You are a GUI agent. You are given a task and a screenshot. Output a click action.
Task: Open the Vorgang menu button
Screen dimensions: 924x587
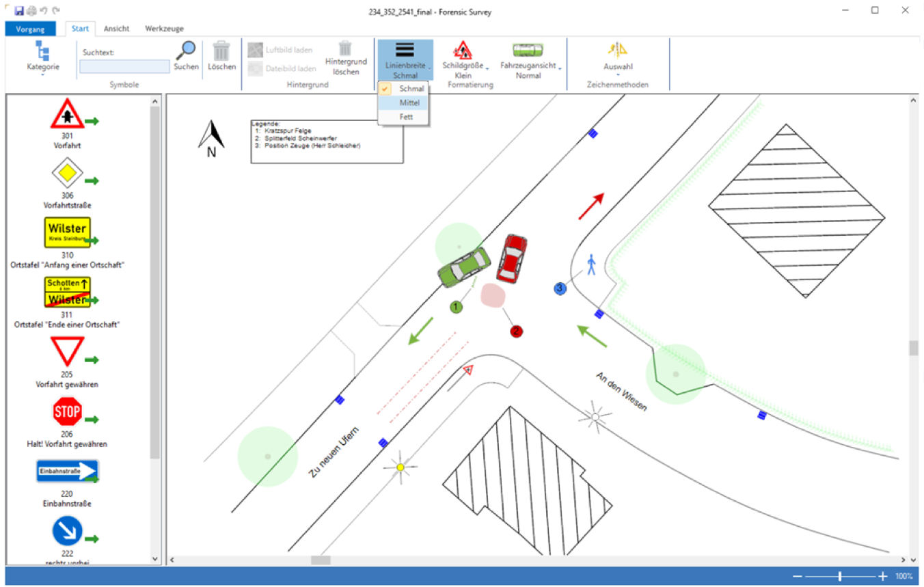point(29,29)
